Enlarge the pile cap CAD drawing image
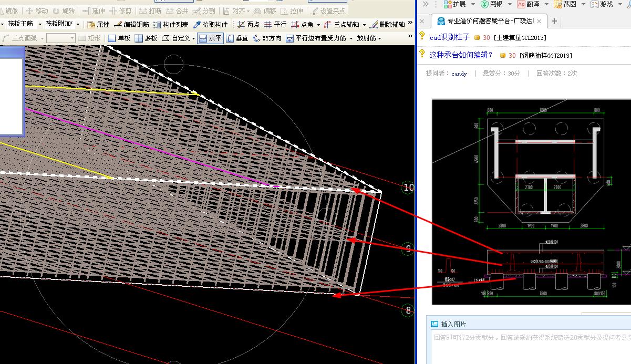 (531, 202)
